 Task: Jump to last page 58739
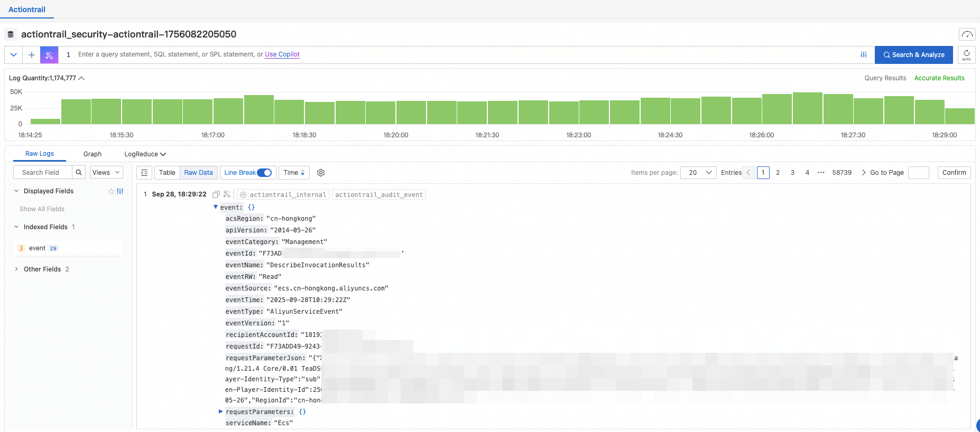coord(842,173)
